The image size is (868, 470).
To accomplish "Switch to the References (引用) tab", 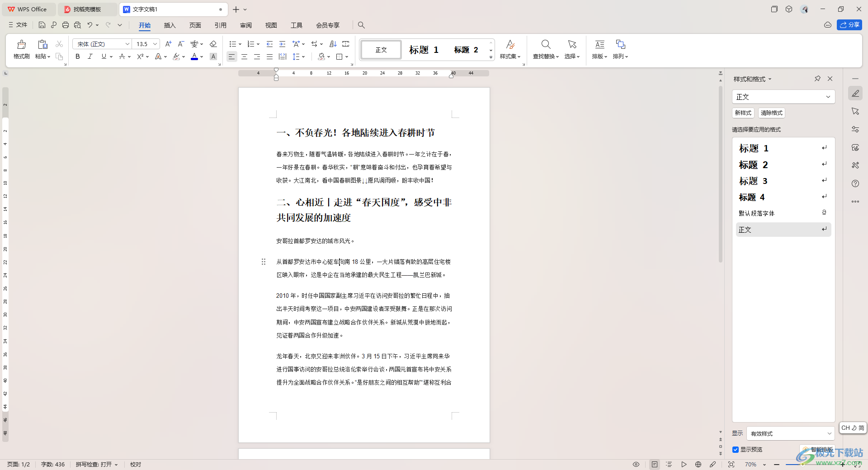I will pos(220,25).
